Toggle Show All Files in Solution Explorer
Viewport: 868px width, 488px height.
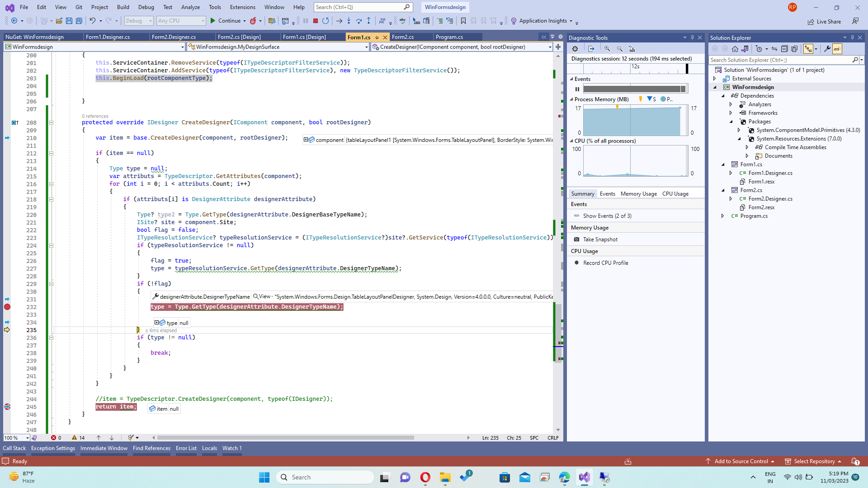click(794, 49)
